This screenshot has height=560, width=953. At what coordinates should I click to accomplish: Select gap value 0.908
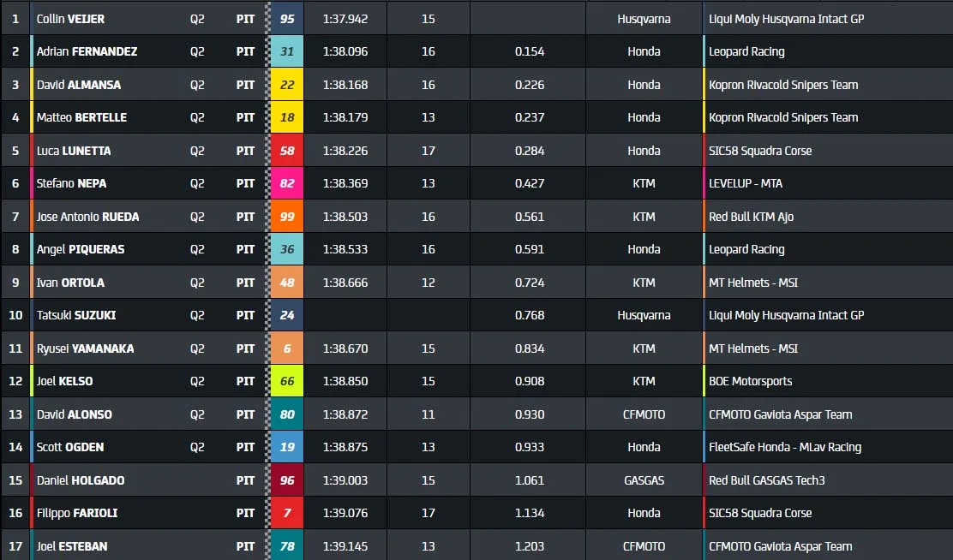530,381
